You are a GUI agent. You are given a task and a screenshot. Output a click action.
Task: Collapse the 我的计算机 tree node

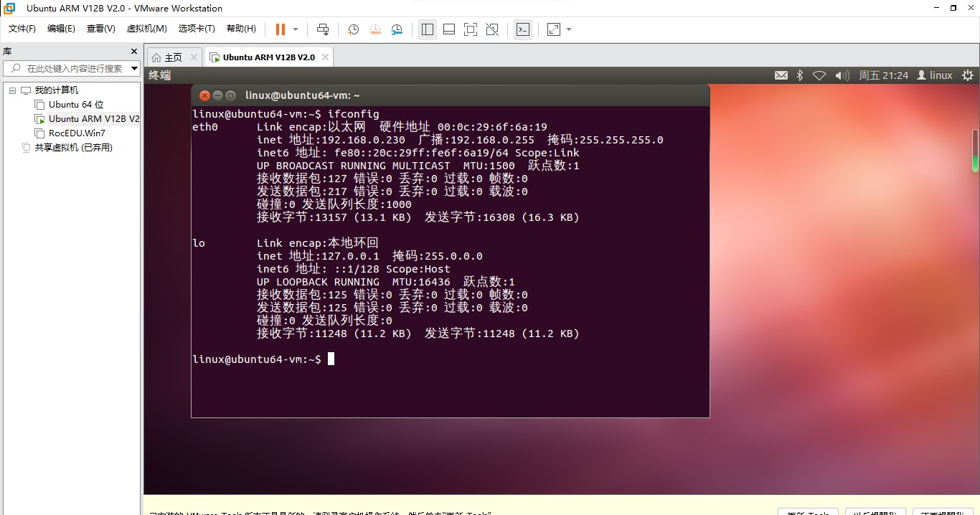click(12, 90)
